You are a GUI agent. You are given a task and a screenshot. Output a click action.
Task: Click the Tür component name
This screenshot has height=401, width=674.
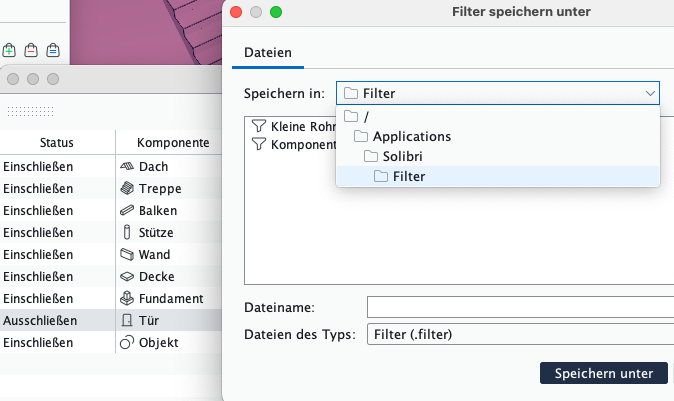149,320
